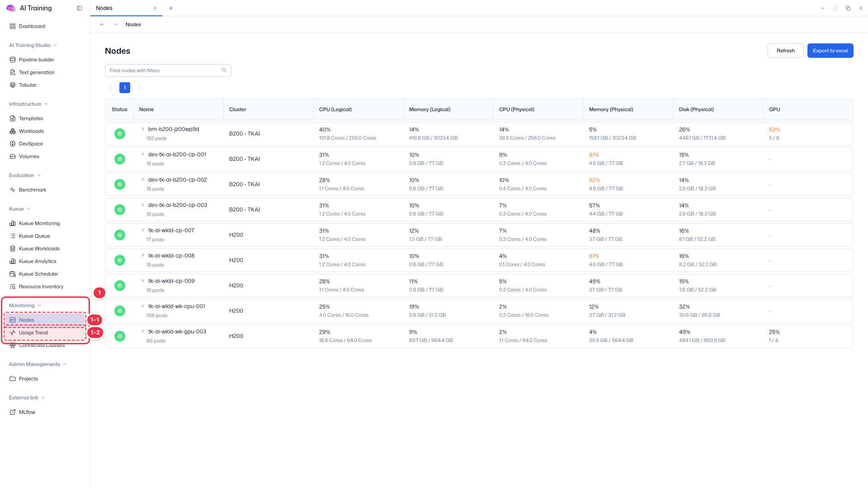Expand node row bm-b200-jz00wp9d
The height and width of the screenshot is (488, 868).
click(x=143, y=129)
